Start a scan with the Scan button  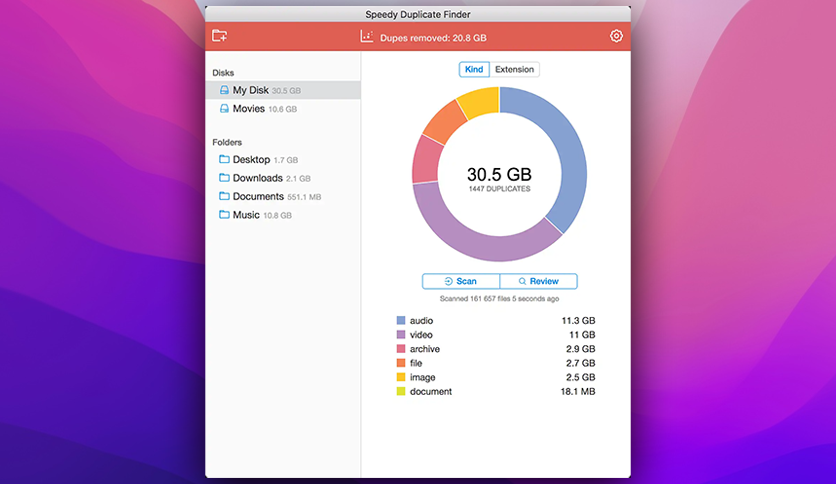coord(461,281)
